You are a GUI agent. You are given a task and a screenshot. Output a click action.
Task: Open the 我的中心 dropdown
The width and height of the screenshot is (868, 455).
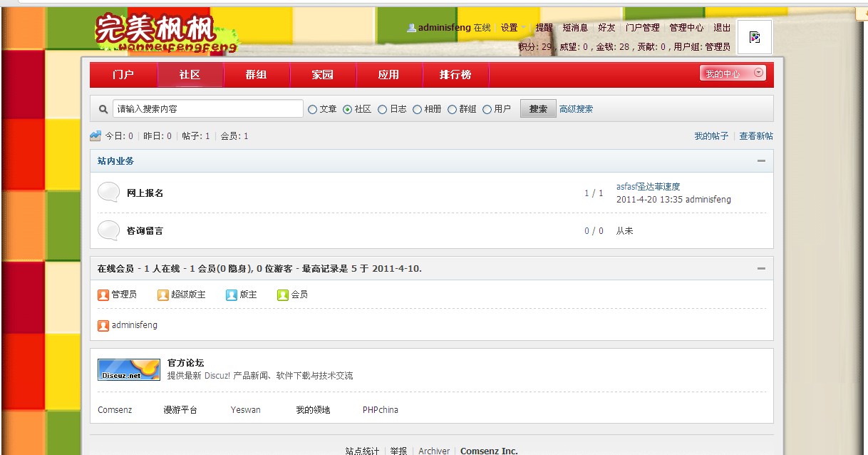click(733, 73)
